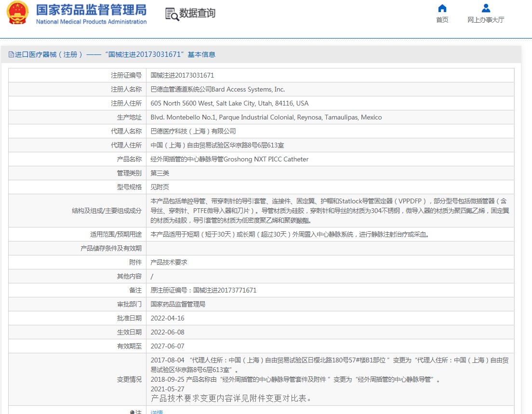Image resolution: width=532 pixels, height=414 pixels.
Task: Select the 管理类别 label
Action: (x=129, y=173)
